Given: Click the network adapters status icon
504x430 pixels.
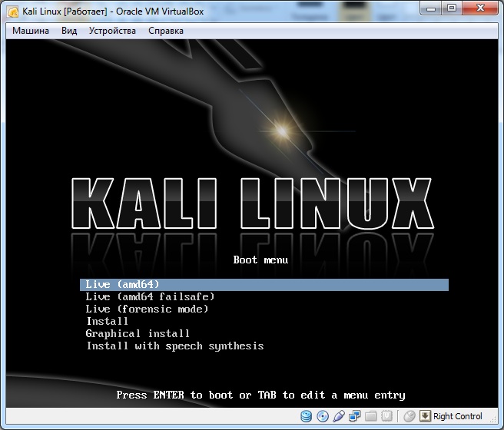Looking at the screenshot, I should [x=354, y=416].
